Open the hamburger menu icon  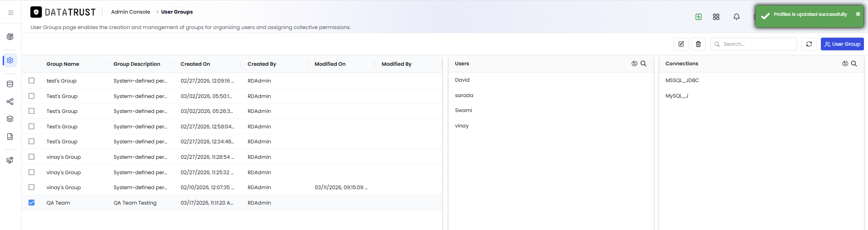tap(11, 13)
